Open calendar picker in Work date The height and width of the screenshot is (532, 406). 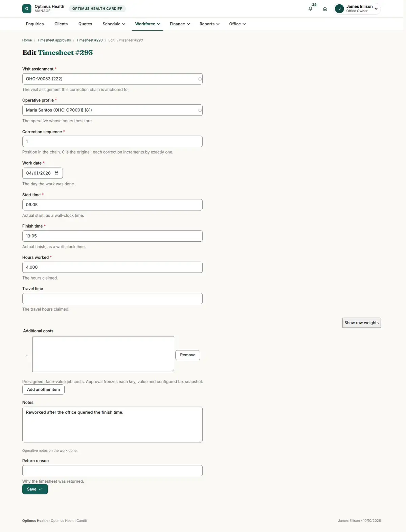click(x=57, y=173)
